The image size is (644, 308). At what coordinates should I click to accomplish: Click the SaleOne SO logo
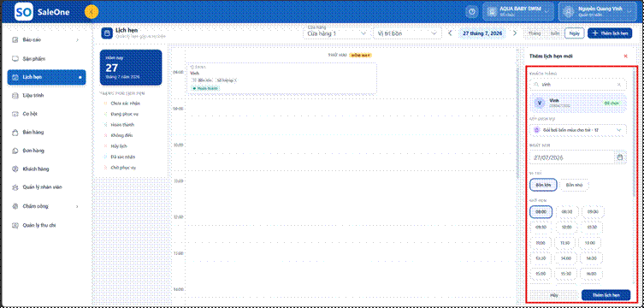tap(23, 12)
